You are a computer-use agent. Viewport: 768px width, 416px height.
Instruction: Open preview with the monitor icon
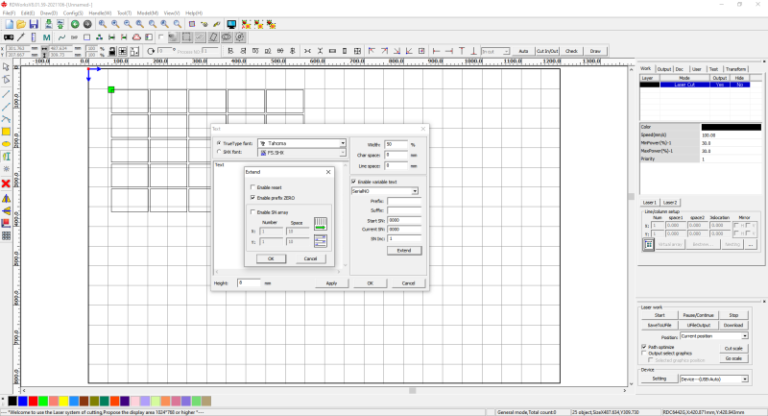point(231,24)
